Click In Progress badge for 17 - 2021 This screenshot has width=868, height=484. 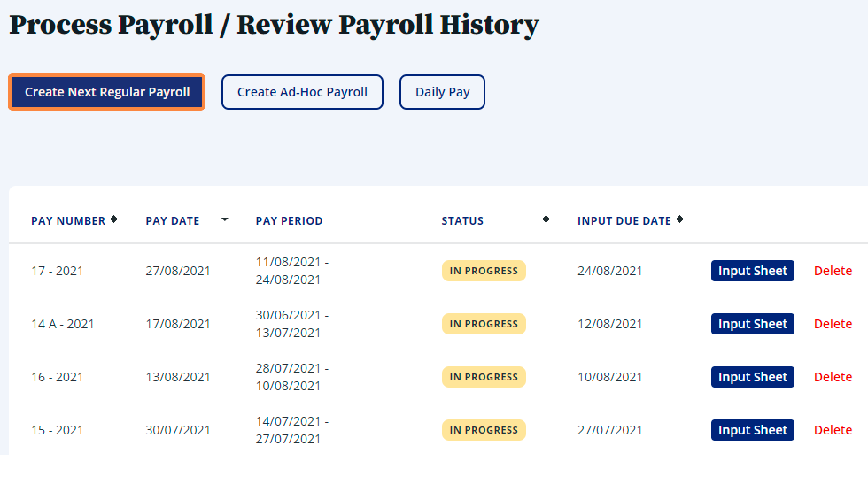point(484,271)
